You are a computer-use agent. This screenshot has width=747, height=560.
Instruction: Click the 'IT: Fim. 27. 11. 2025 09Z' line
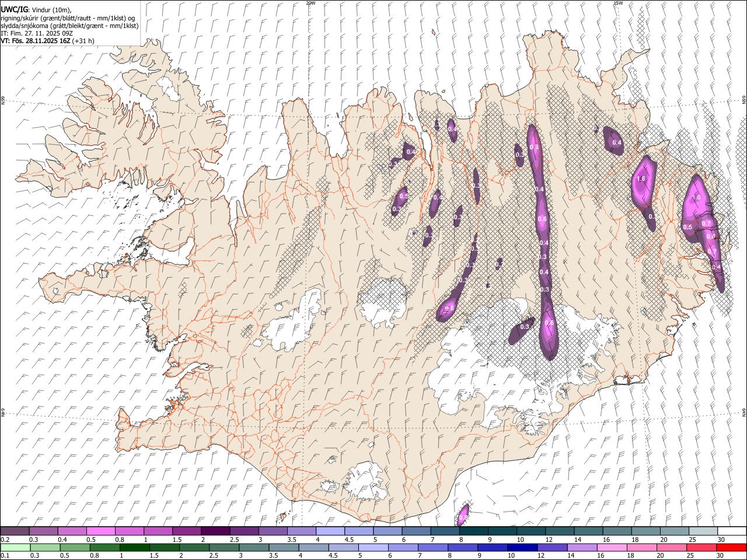37,33
